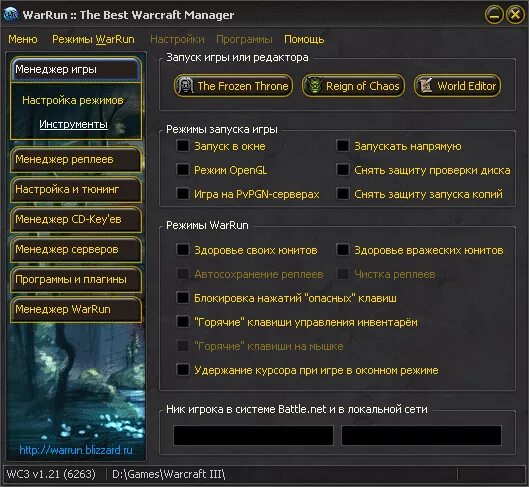
Task: Open the http://warrun.blizzard.ru link
Action: [x=76, y=450]
